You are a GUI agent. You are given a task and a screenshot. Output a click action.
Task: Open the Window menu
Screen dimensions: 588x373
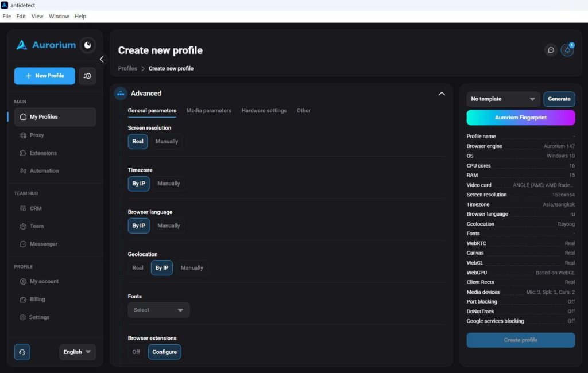pyautogui.click(x=59, y=17)
